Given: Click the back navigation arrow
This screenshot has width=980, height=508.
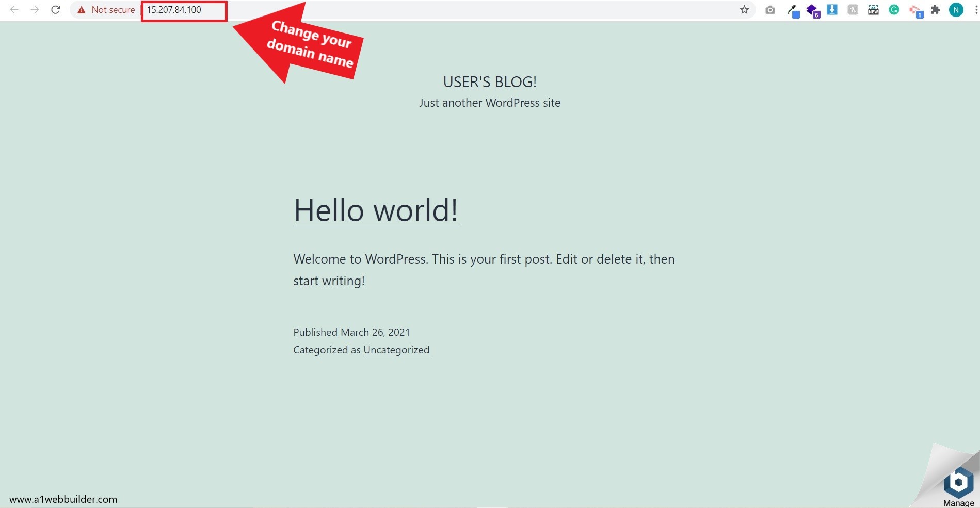Looking at the screenshot, I should [14, 9].
